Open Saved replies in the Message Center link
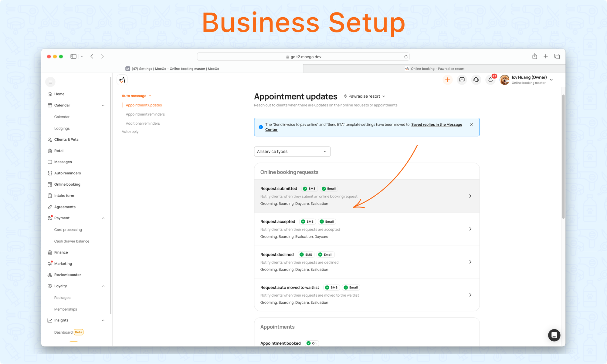Viewport: 607px width, 364px height. 436,124
